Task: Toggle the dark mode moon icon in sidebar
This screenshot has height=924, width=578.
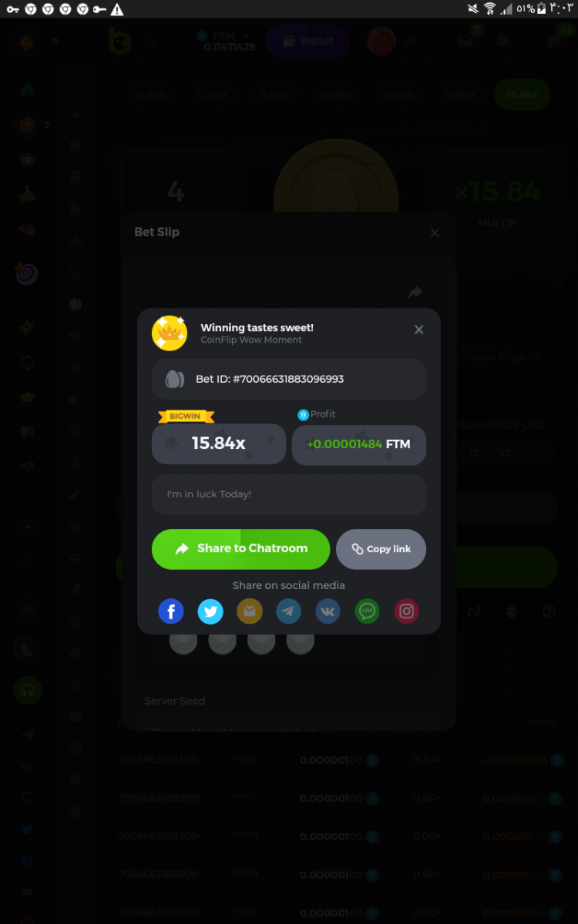Action: [x=28, y=651]
